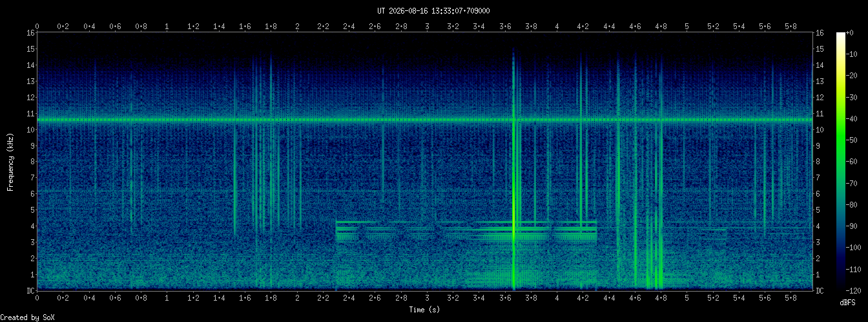The width and height of the screenshot is (868, 322).
Task: Click the 16 kHz label on the left axis
Action: click(x=30, y=33)
